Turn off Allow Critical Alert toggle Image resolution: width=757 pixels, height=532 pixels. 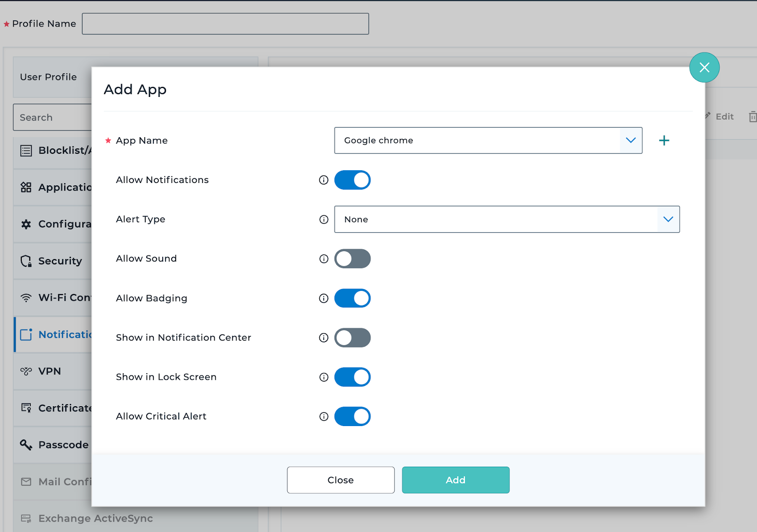(352, 417)
